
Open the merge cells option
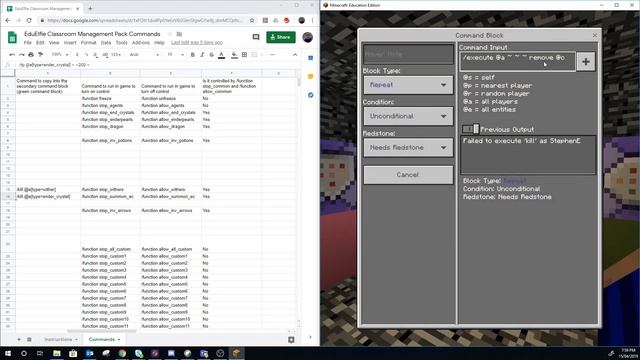254,55
